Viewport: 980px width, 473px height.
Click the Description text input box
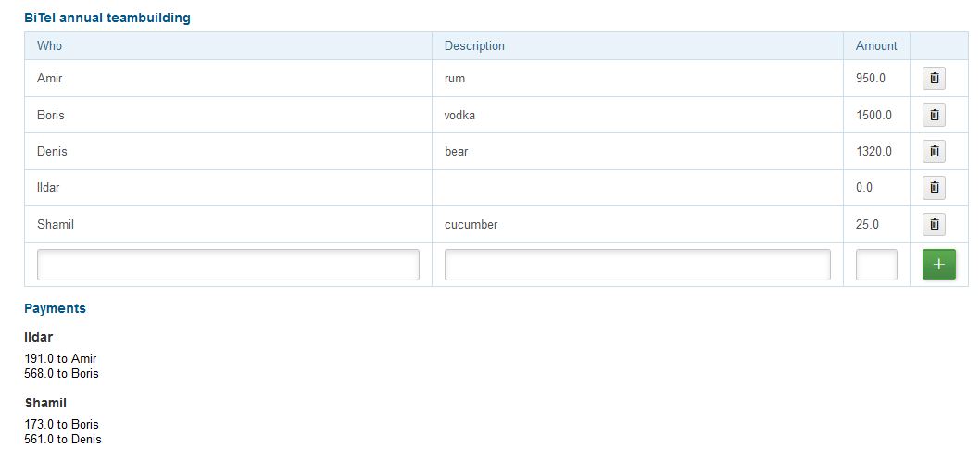(637, 265)
